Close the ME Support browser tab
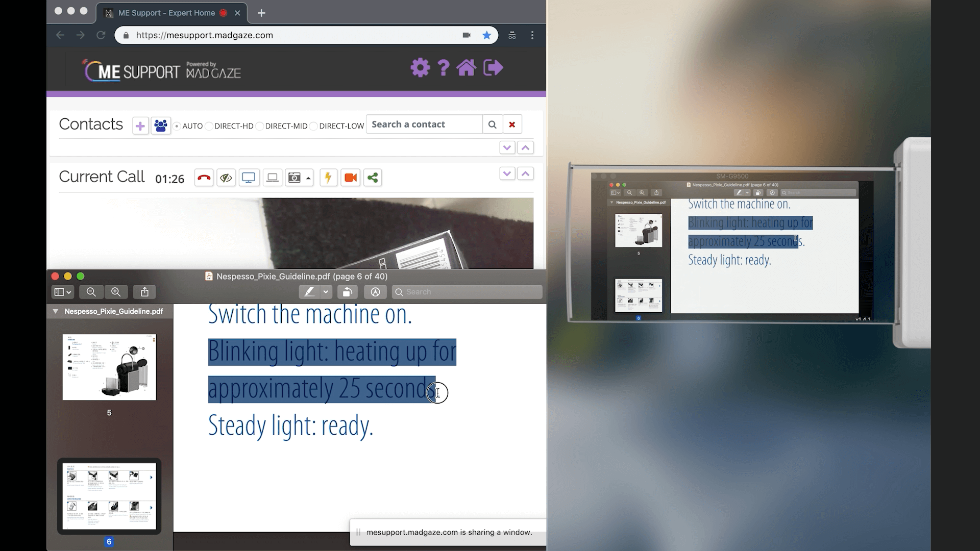This screenshot has width=980, height=551. point(237,13)
